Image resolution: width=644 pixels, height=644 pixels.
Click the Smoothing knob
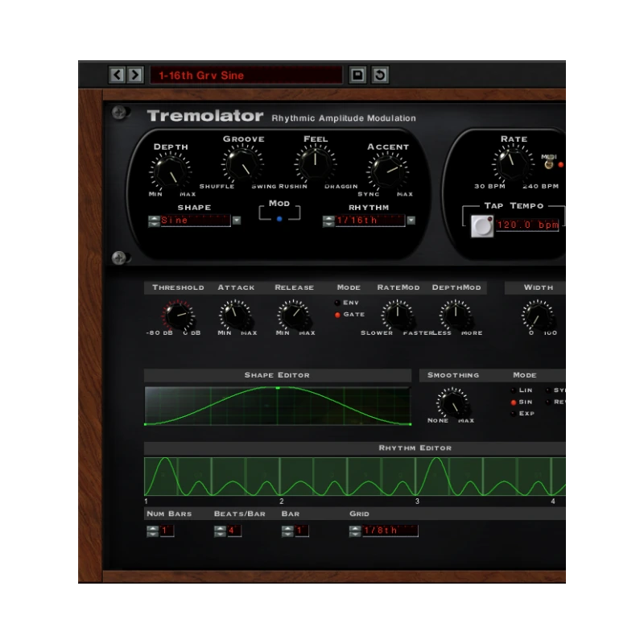452,403
